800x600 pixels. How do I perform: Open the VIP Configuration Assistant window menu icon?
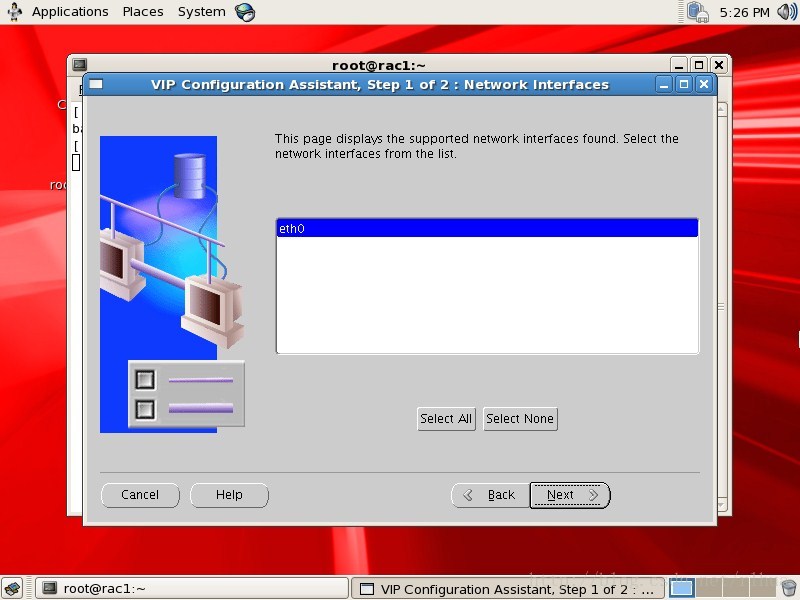click(96, 85)
